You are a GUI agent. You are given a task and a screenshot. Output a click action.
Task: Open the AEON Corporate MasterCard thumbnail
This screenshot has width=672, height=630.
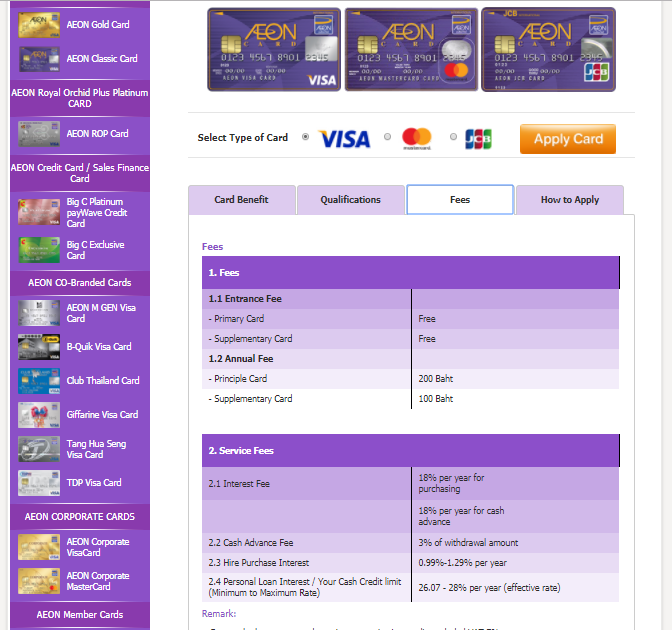[39, 581]
